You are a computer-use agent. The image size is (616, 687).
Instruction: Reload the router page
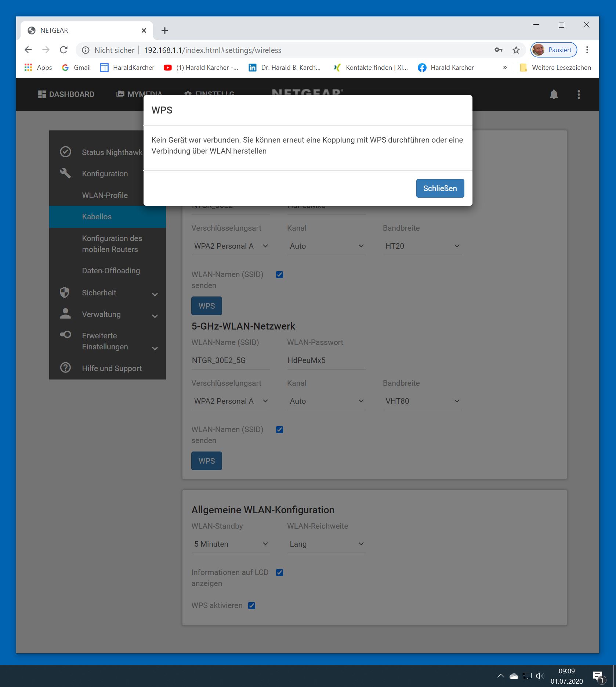64,50
